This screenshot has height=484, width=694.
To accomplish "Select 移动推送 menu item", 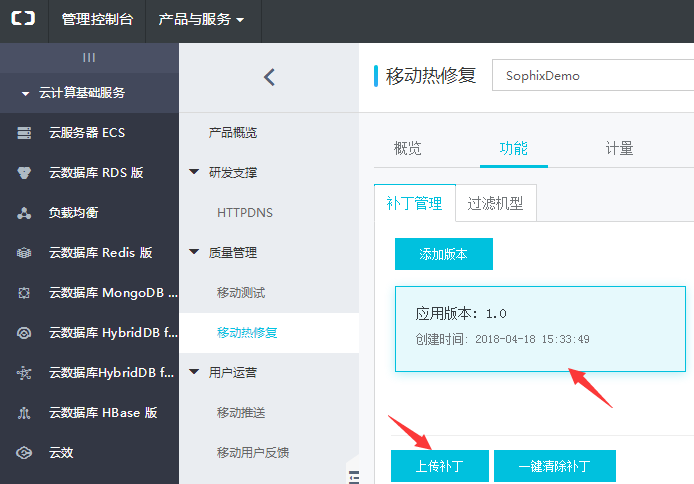I will [x=241, y=413].
